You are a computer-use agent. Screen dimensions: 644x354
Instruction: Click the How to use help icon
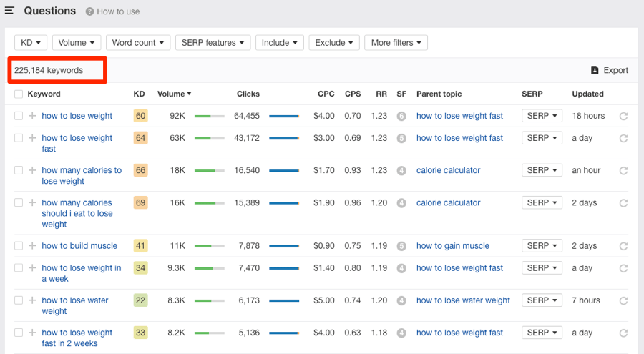coord(90,11)
